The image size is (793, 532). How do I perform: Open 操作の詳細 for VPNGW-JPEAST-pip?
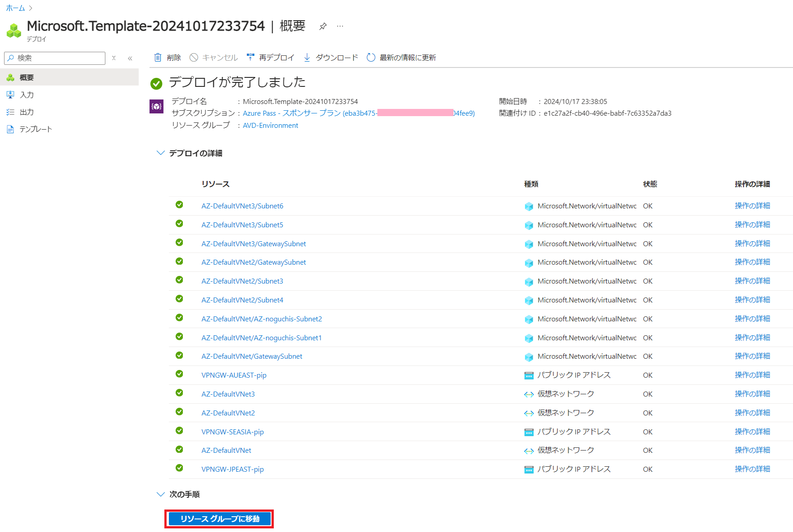pyautogui.click(x=752, y=469)
